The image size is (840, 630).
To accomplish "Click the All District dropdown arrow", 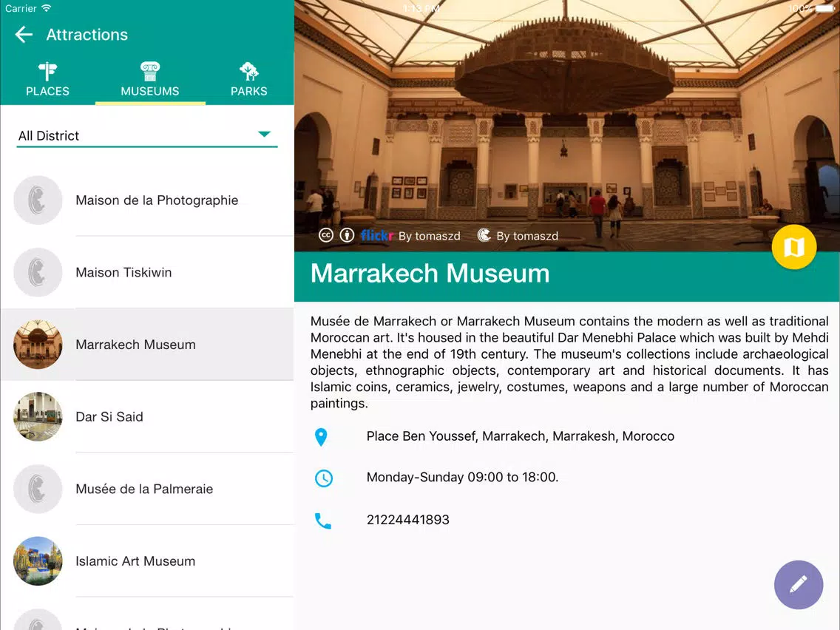I will [x=264, y=134].
